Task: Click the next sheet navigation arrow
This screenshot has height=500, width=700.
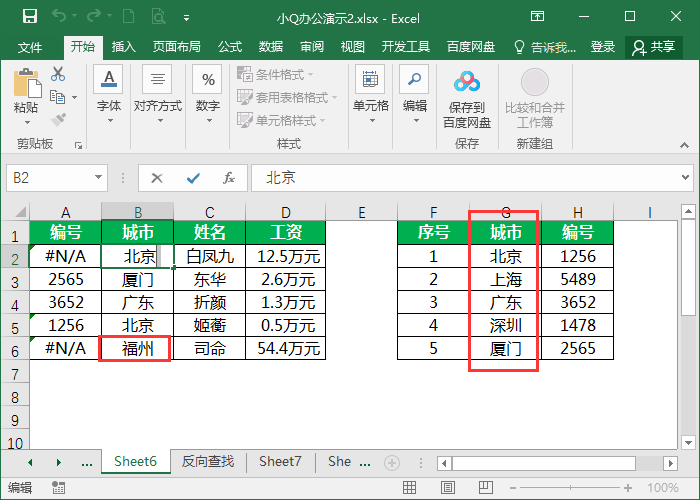Action: pyautogui.click(x=58, y=463)
